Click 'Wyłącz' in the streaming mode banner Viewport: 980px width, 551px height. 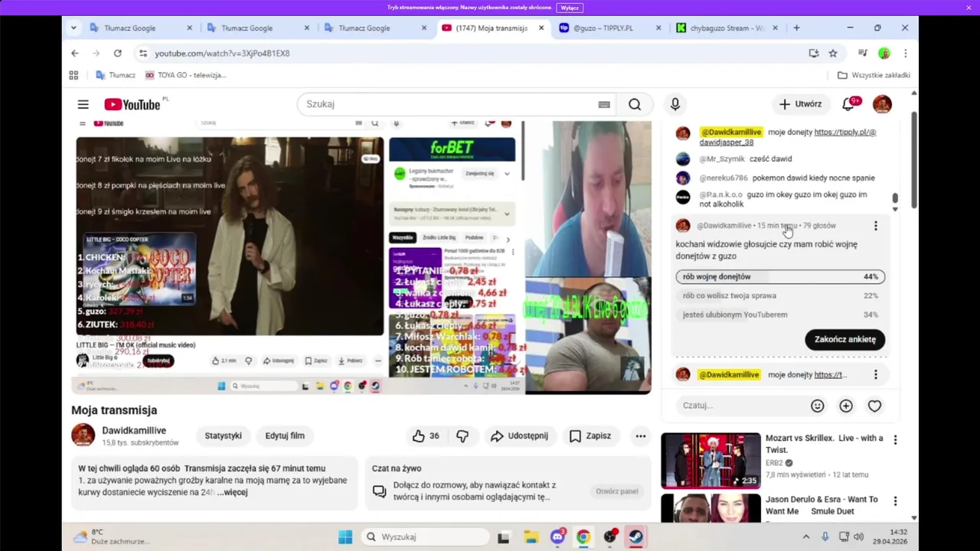[x=570, y=8]
